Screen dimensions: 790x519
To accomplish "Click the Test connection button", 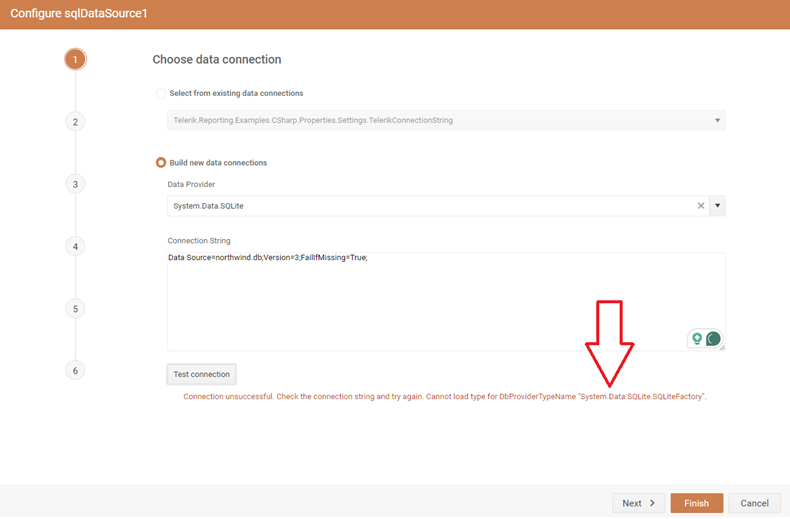I will [202, 374].
